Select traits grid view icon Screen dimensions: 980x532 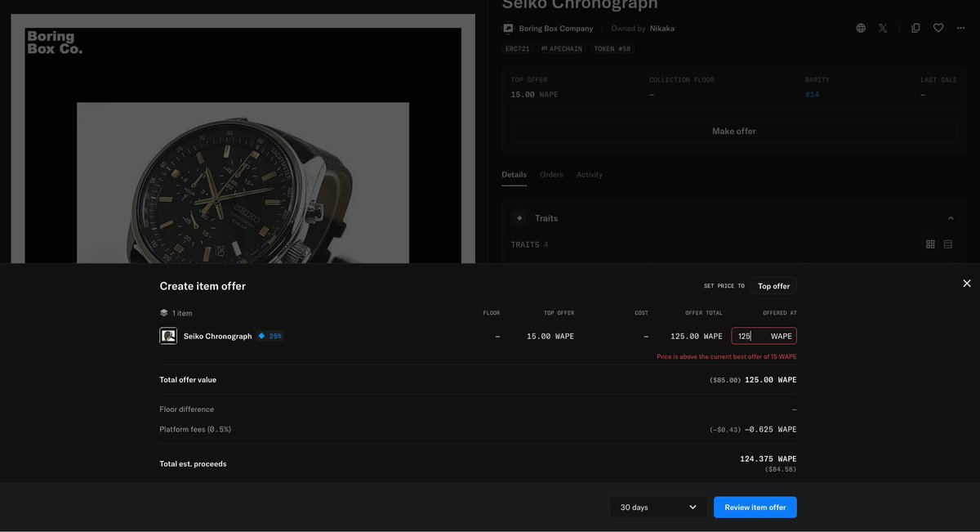pyautogui.click(x=930, y=244)
